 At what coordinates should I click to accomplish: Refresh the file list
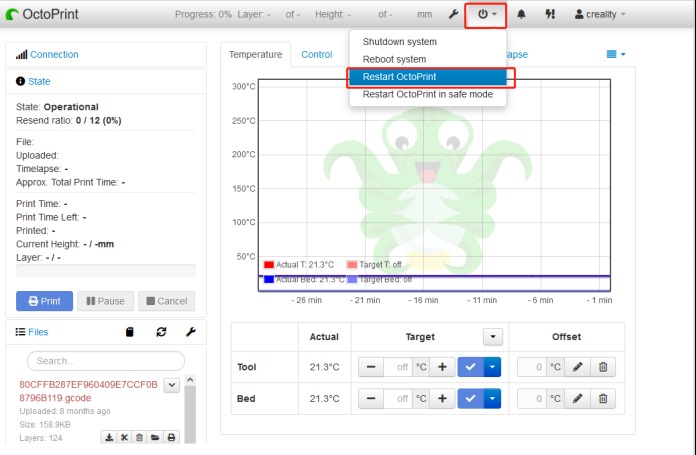click(161, 332)
